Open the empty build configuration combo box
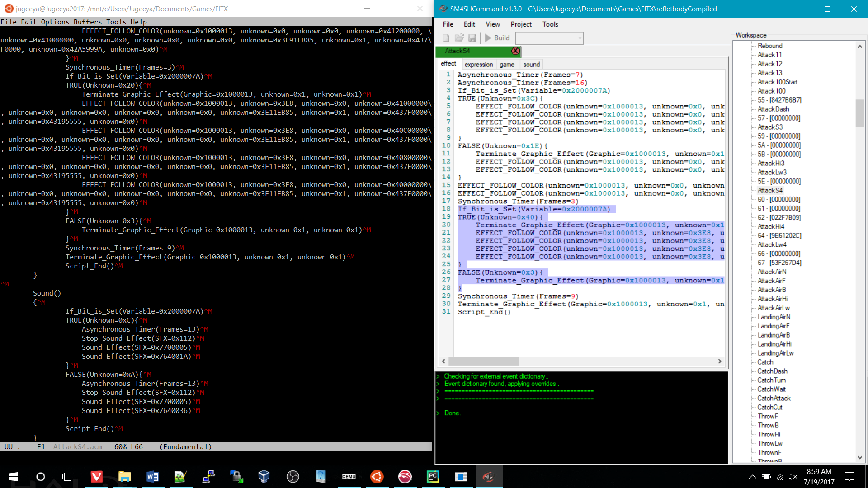This screenshot has height=488, width=868. pyautogui.click(x=549, y=38)
